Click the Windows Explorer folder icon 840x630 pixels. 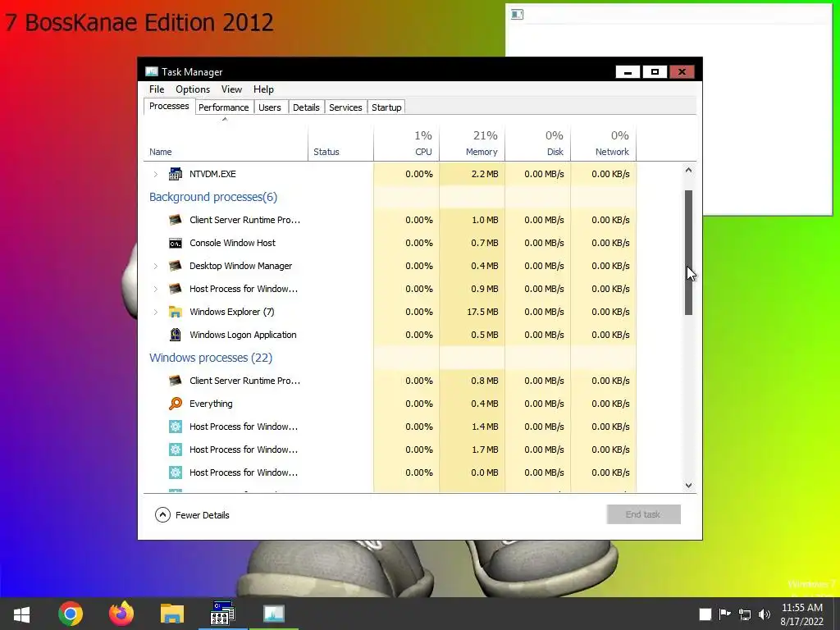pyautogui.click(x=176, y=312)
